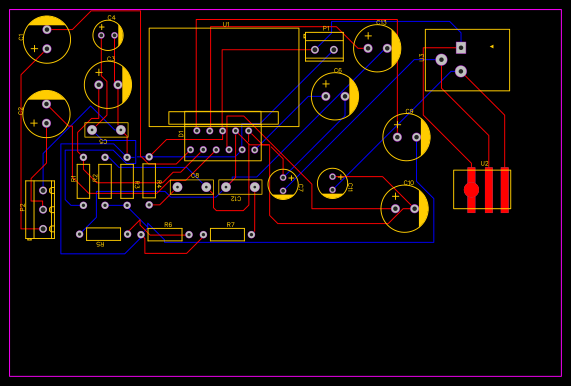
Task: Select resistor R2 body
Action: click(105, 181)
